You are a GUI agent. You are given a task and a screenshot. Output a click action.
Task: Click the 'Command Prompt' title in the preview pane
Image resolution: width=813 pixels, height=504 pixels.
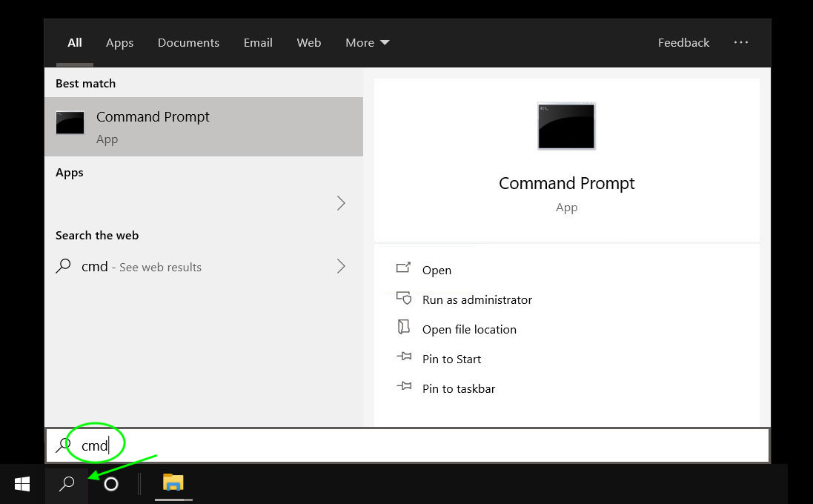pyautogui.click(x=566, y=183)
